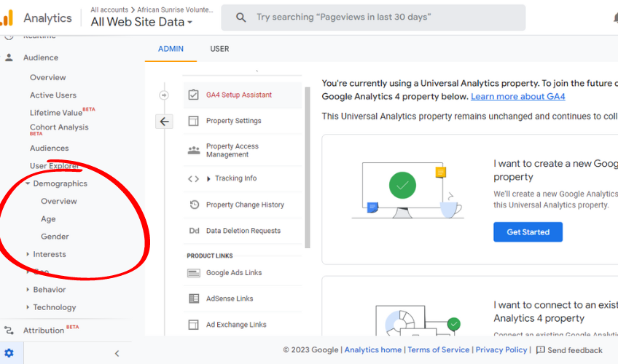Open GA4 Setup Assistant item
The image size is (618, 364).
pyautogui.click(x=239, y=95)
